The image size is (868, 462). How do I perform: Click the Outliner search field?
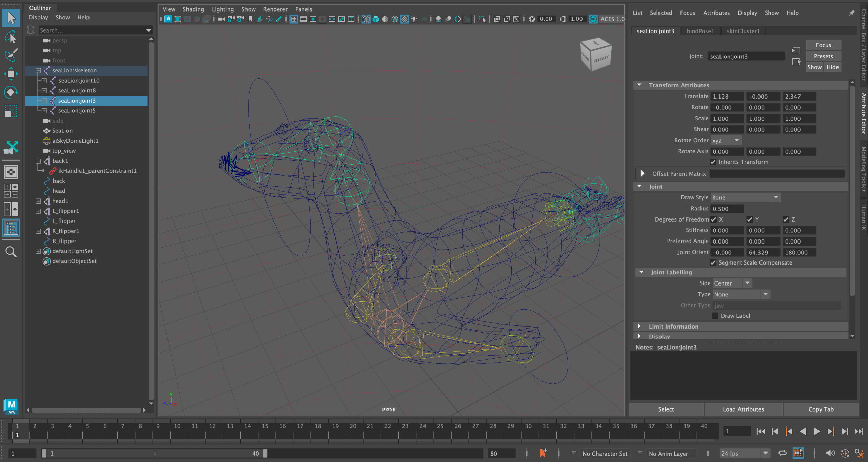point(92,30)
